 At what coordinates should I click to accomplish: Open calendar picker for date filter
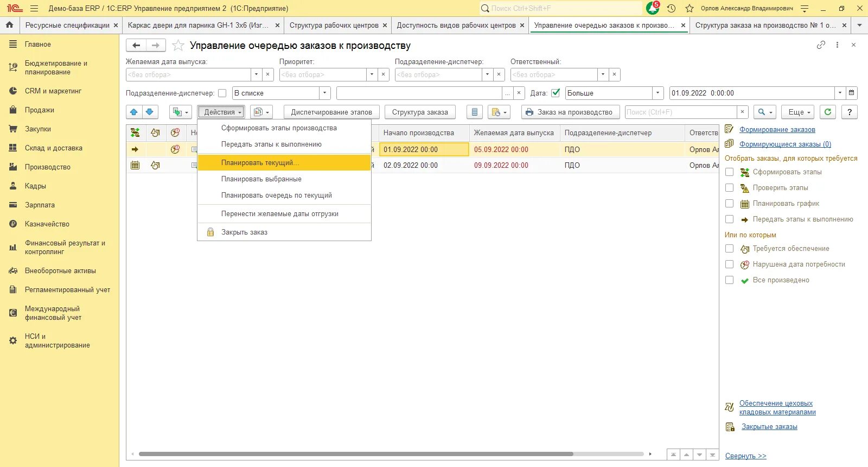coord(852,93)
